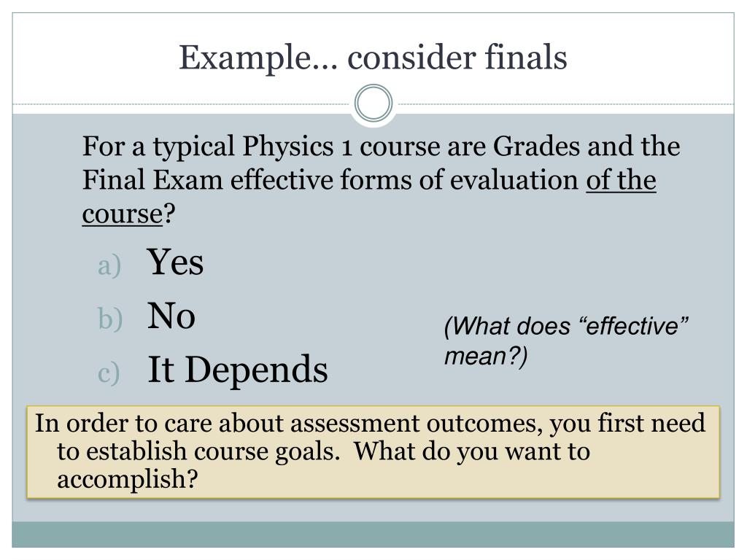747x560 pixels.
Task: Click the teal footer bar
Action: coord(373,534)
